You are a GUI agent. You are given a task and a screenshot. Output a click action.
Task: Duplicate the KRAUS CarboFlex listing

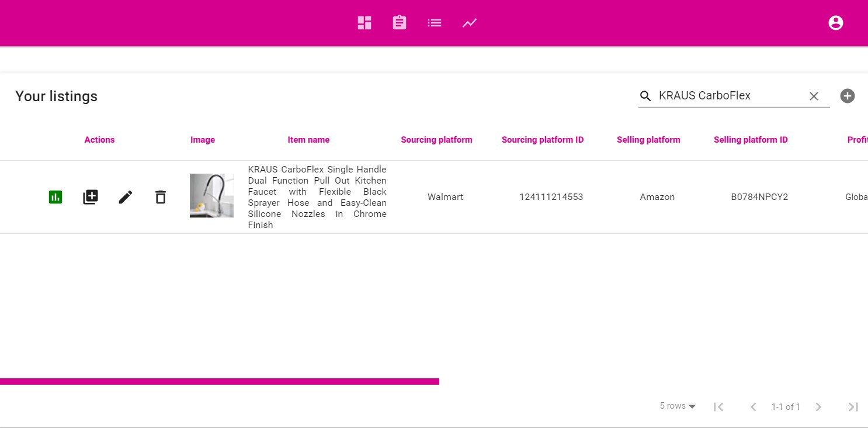91,197
